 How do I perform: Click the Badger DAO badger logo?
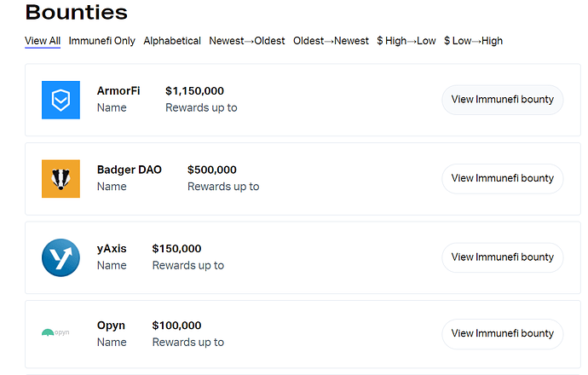[61, 178]
